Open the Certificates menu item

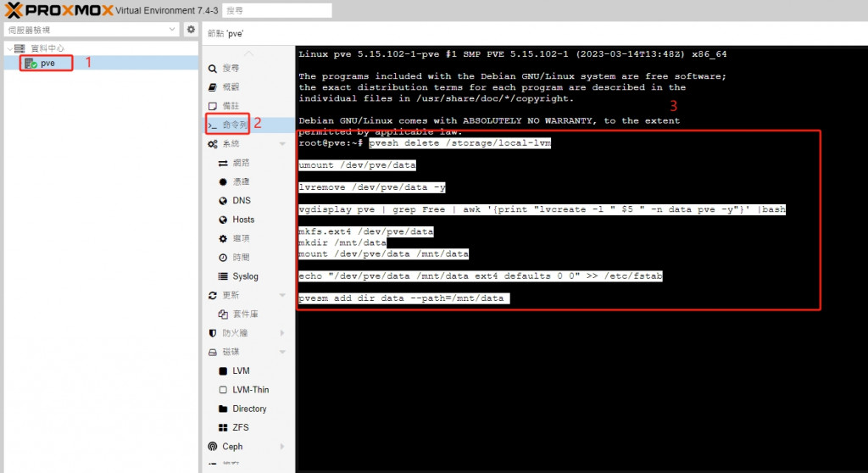point(241,181)
